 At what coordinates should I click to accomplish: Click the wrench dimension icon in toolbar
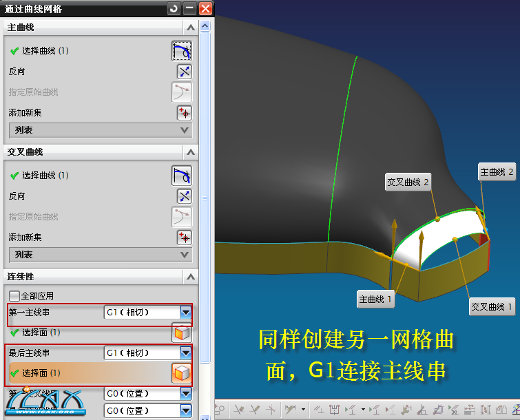(406, 410)
